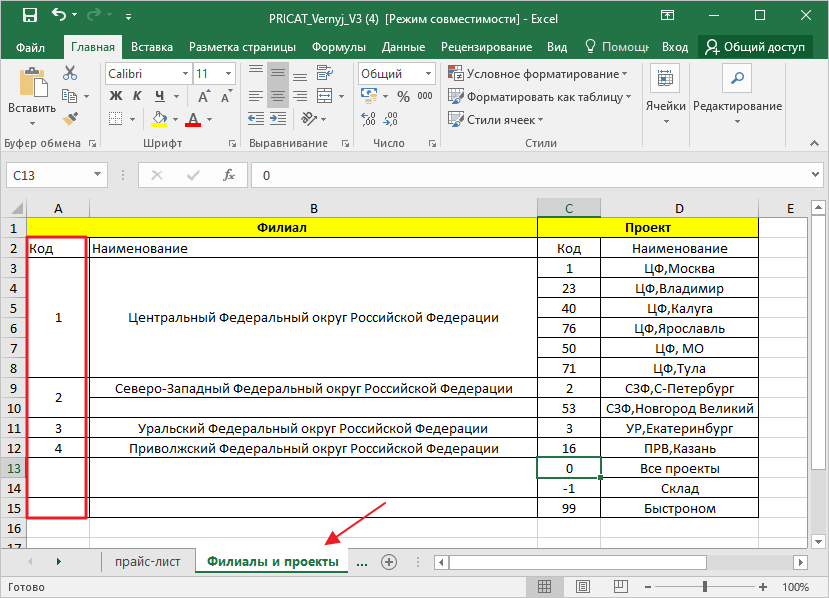This screenshot has height=598, width=829.
Task: Collapse the ribbon with the arrow button
Action: pos(814,143)
